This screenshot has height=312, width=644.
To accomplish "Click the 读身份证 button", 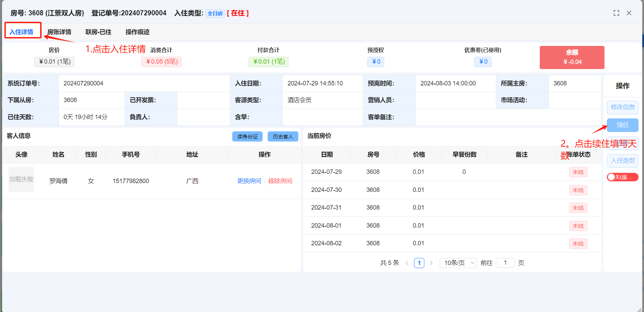I will tap(247, 136).
